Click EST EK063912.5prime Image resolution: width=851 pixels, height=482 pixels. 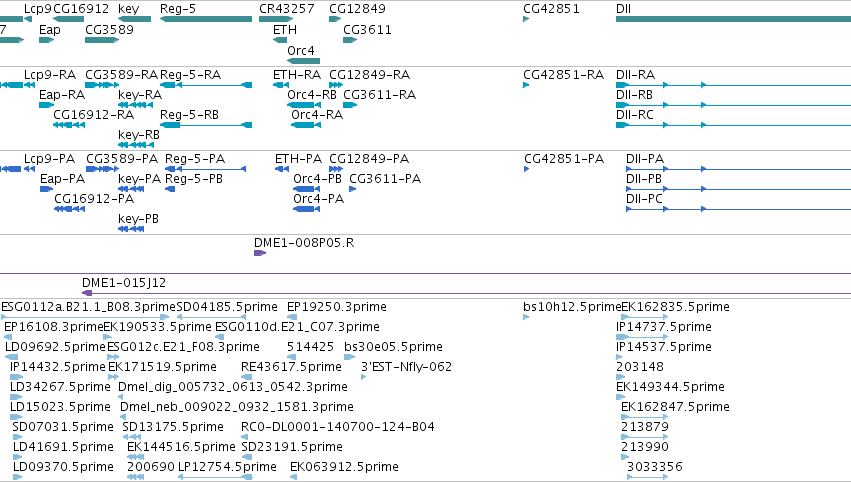point(294,477)
